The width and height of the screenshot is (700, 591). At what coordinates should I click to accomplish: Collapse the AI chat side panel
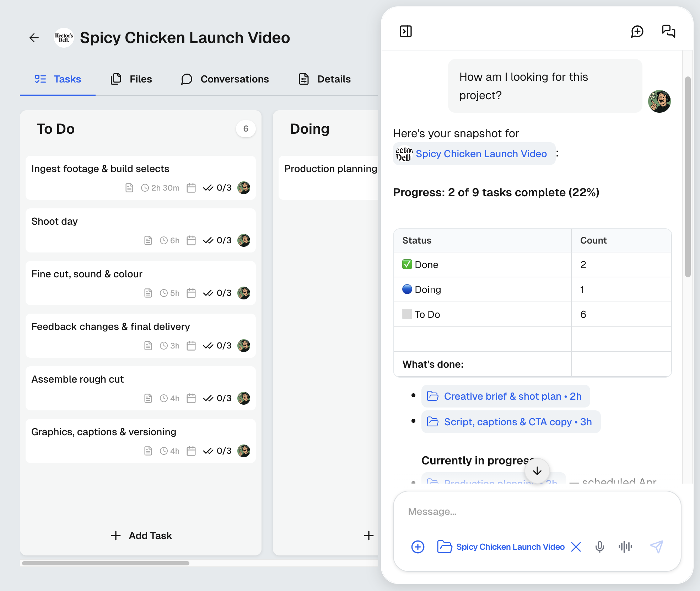(405, 31)
